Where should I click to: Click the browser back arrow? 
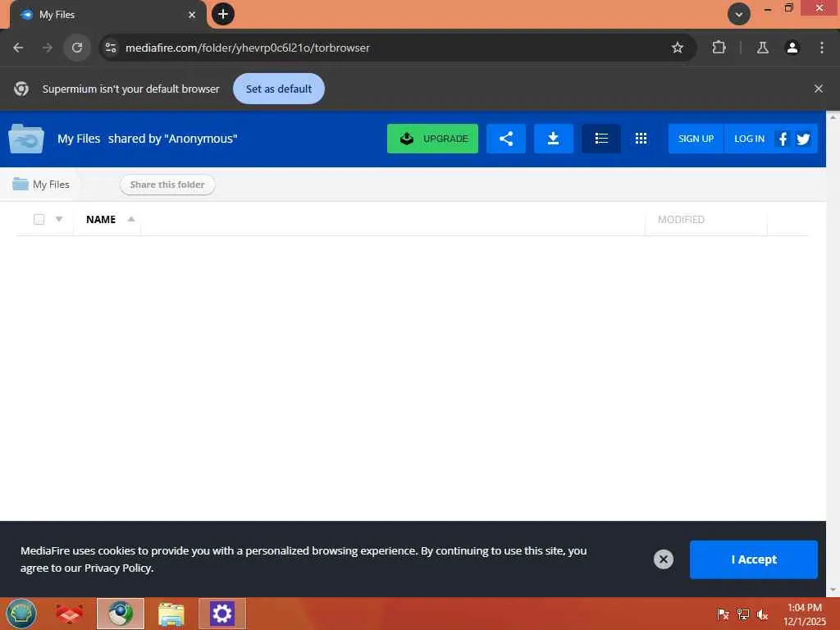(18, 48)
